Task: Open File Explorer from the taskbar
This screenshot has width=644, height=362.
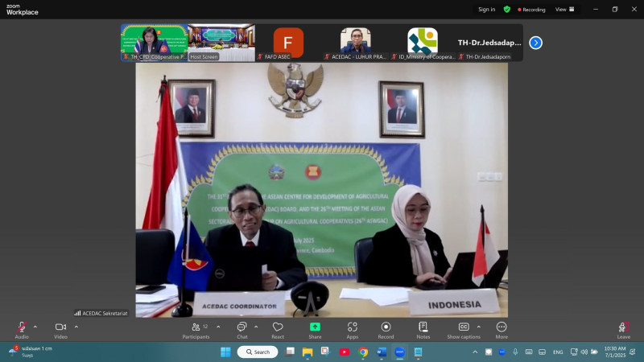Action: (308, 352)
